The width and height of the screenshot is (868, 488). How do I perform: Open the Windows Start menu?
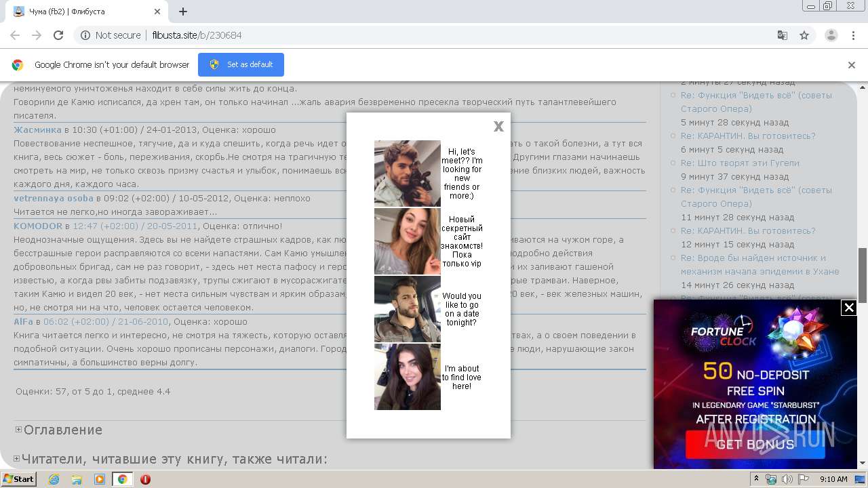pos(19,479)
